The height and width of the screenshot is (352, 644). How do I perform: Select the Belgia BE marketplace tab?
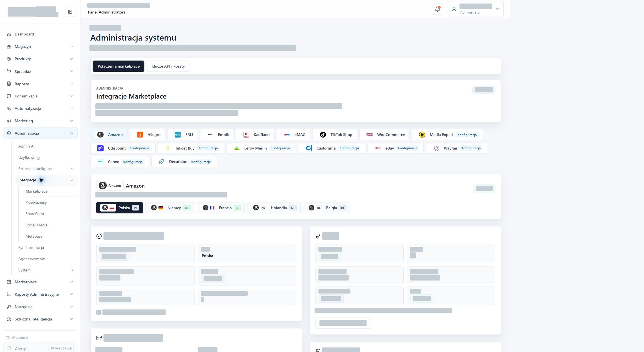327,208
